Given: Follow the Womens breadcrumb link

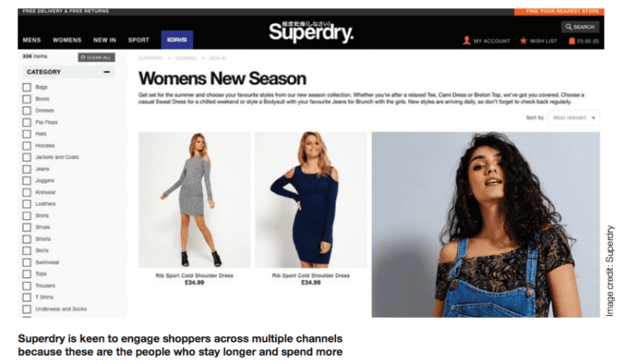Looking at the screenshot, I should coord(185,59).
